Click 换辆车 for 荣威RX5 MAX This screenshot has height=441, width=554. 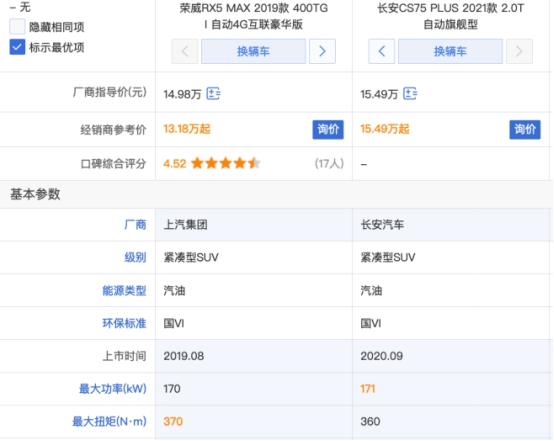click(253, 52)
